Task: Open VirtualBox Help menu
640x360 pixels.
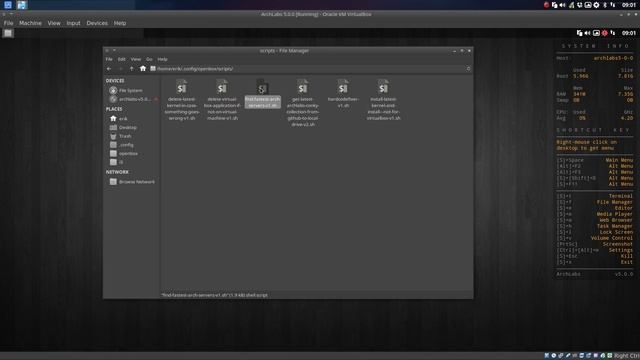Action: point(120,23)
